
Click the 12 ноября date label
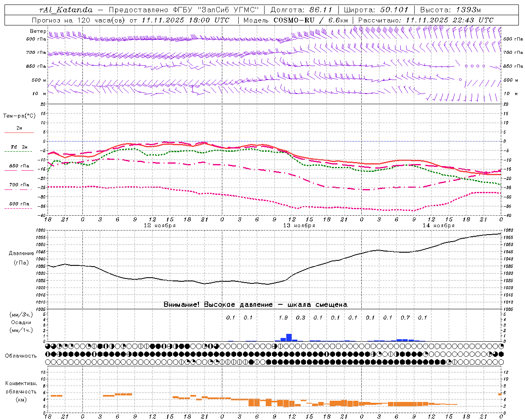(160, 226)
